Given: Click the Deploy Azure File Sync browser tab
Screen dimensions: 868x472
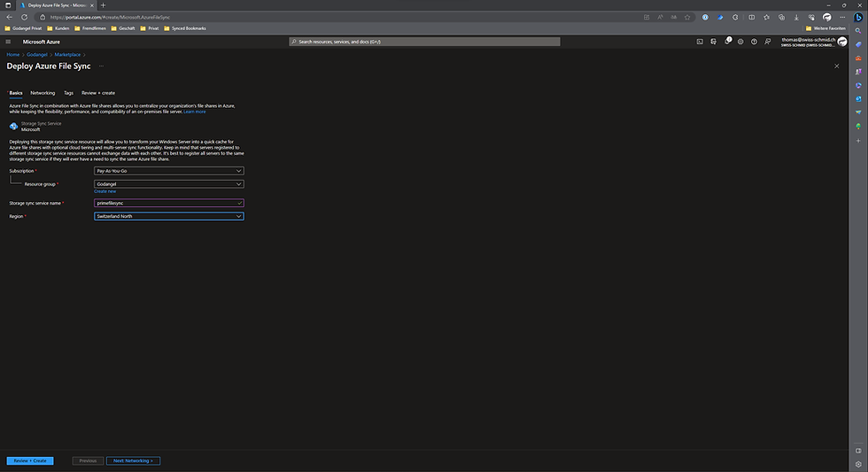Looking at the screenshot, I should [57, 5].
